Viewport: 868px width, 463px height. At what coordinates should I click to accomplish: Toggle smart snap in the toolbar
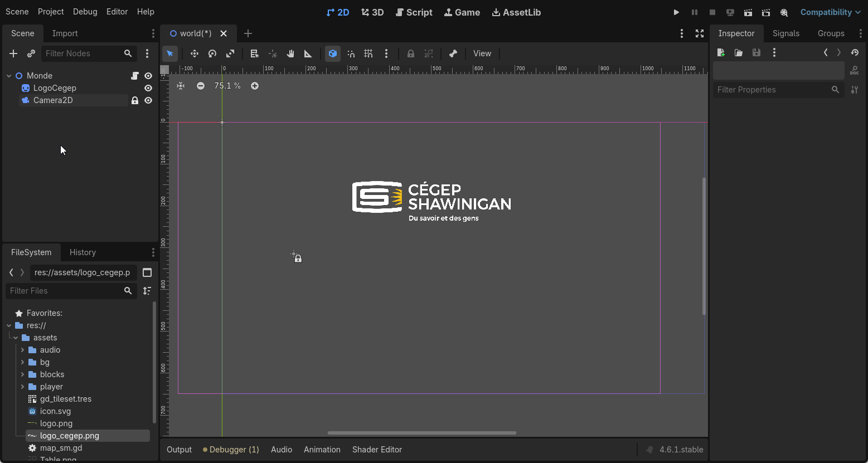[x=351, y=53]
